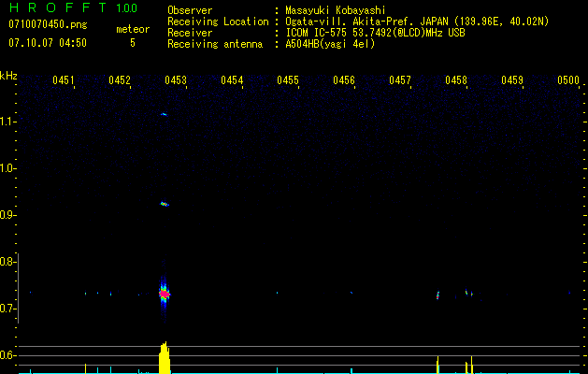Click the Receiving antenna field label
Viewport: 588px width, 374px height.
tap(215, 44)
